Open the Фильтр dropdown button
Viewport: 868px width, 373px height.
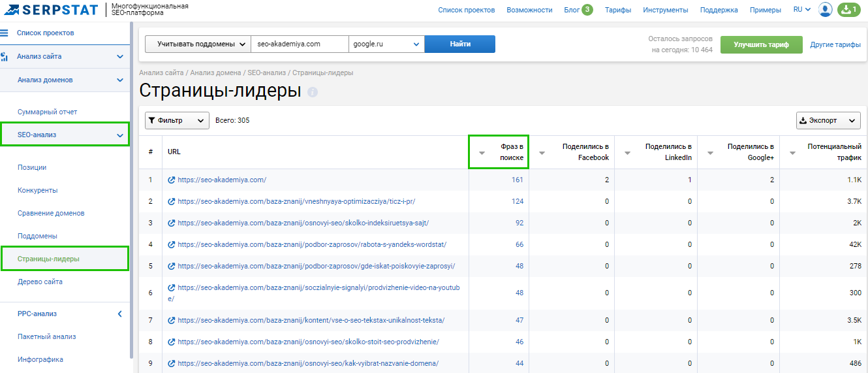[177, 120]
